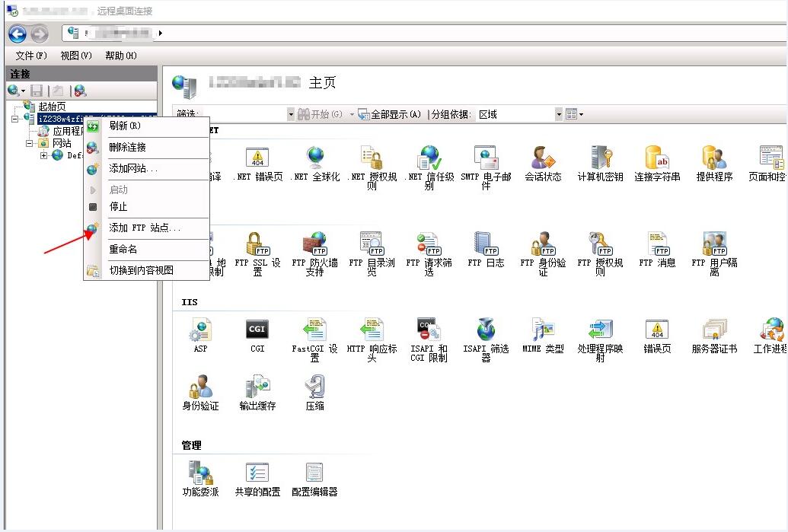Select 添加网站... in context menu
The width and height of the screenshot is (788, 532).
coord(146,169)
